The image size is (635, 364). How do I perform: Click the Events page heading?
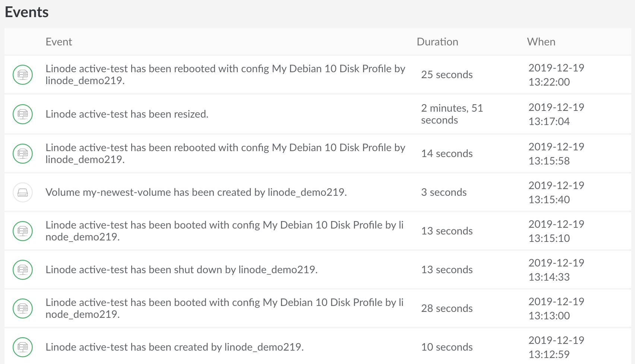(27, 12)
